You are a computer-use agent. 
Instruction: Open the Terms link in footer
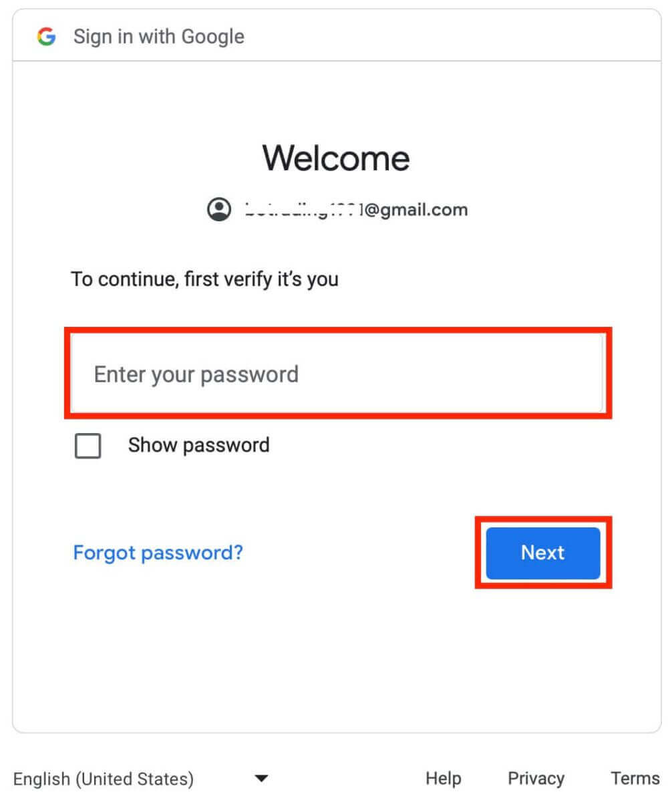[635, 778]
